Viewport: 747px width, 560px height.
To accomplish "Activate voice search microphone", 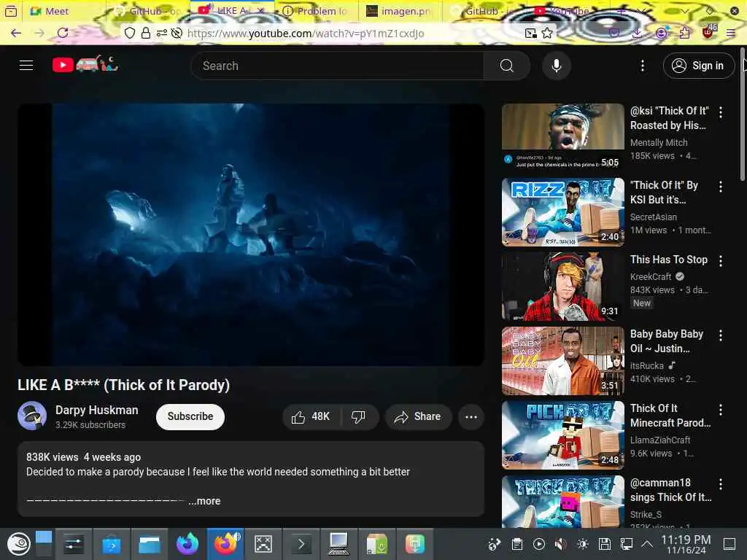I will pyautogui.click(x=556, y=66).
